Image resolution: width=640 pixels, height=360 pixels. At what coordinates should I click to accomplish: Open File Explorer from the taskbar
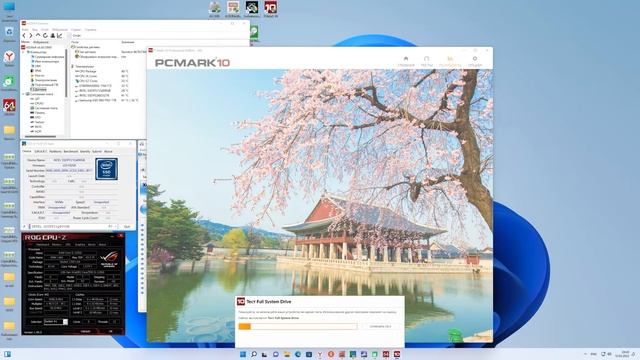click(x=287, y=354)
